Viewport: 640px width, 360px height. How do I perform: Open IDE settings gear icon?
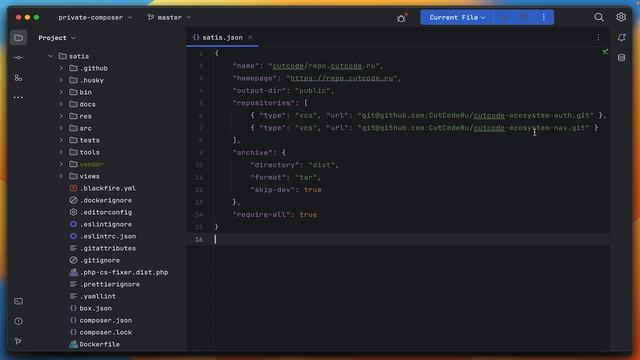point(621,17)
